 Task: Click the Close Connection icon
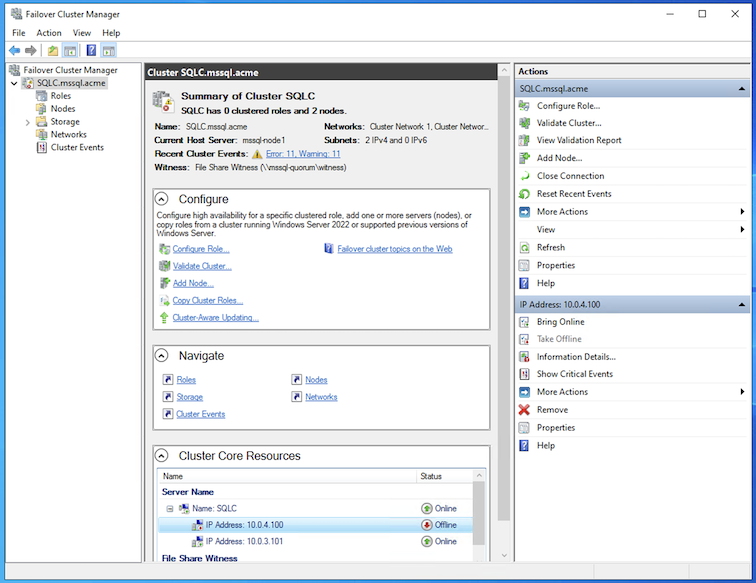tap(524, 176)
